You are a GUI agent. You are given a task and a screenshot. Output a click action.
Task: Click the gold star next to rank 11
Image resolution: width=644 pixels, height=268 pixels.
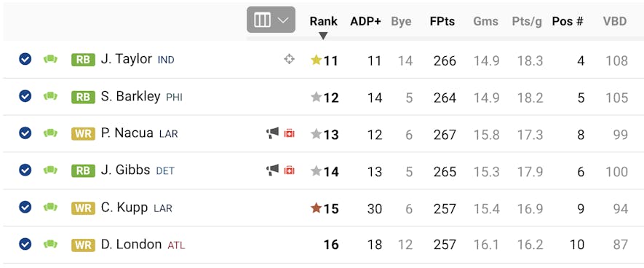pyautogui.click(x=316, y=60)
